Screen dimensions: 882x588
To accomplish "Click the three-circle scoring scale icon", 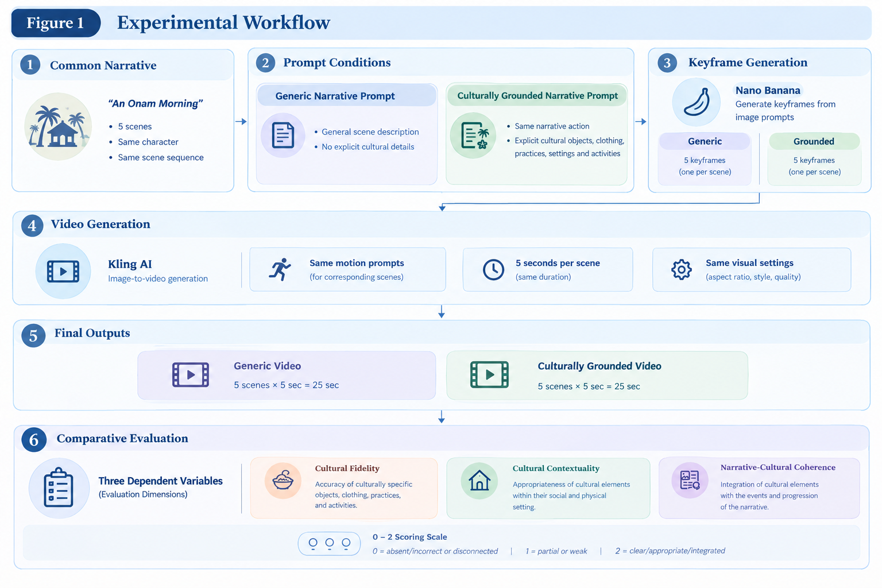I will click(x=329, y=543).
